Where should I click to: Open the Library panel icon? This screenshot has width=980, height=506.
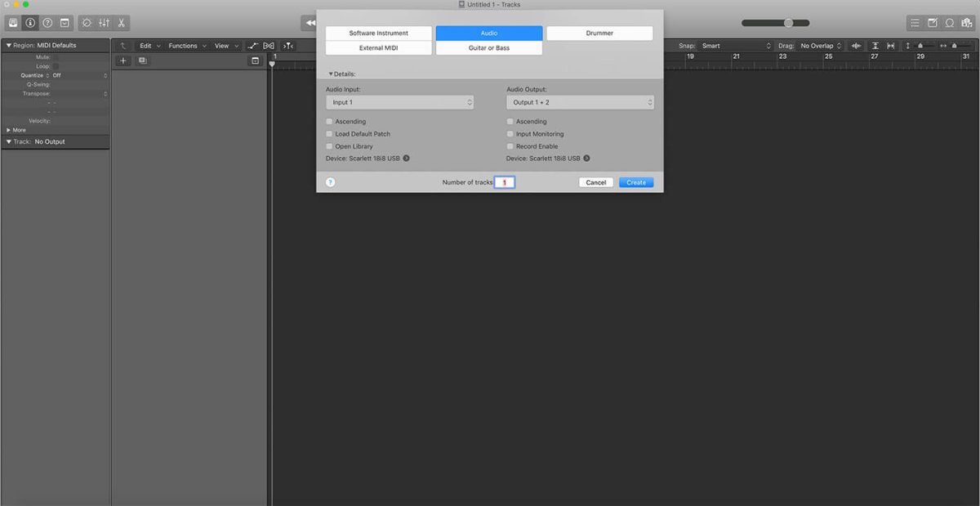point(14,23)
